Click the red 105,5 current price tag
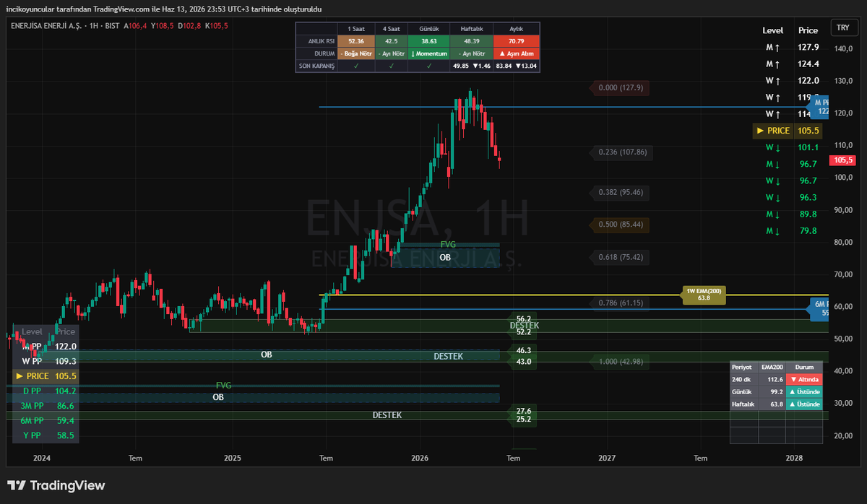This screenshot has width=867, height=504. [x=843, y=160]
